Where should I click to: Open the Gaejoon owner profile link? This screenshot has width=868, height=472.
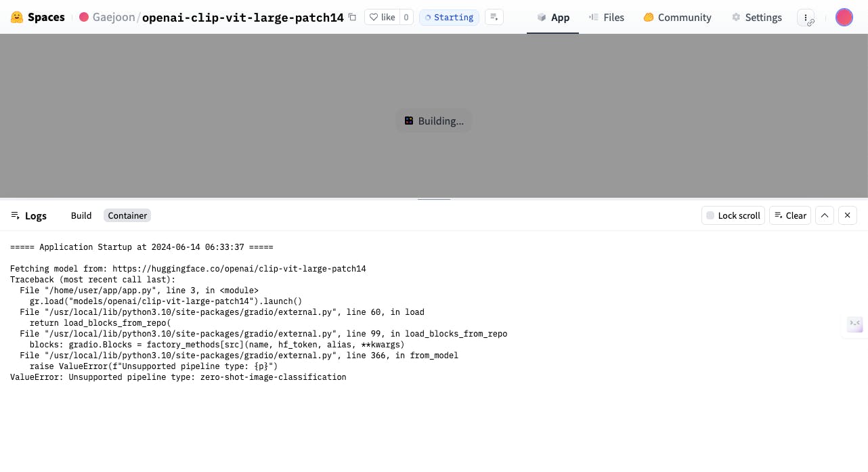[113, 17]
